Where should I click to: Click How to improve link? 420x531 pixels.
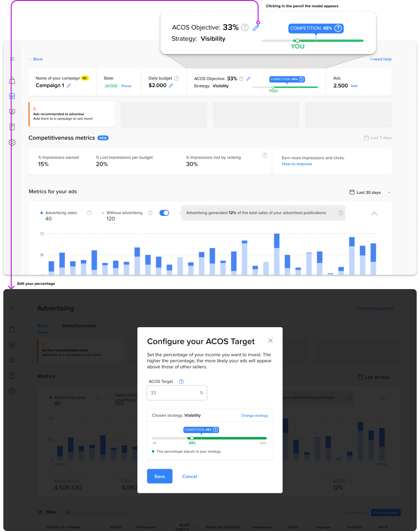point(297,164)
